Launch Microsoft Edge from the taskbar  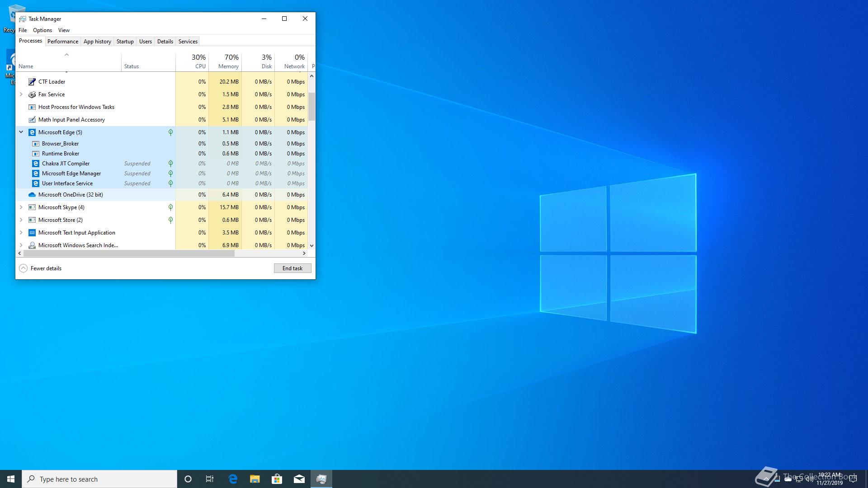233,479
